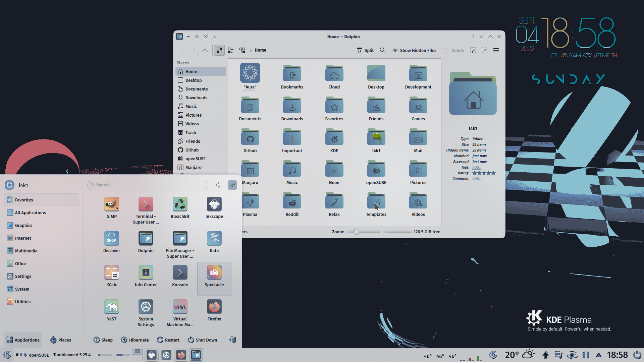This screenshot has height=362, width=644.
Task: Launch Discover shop app
Action: [112, 242]
